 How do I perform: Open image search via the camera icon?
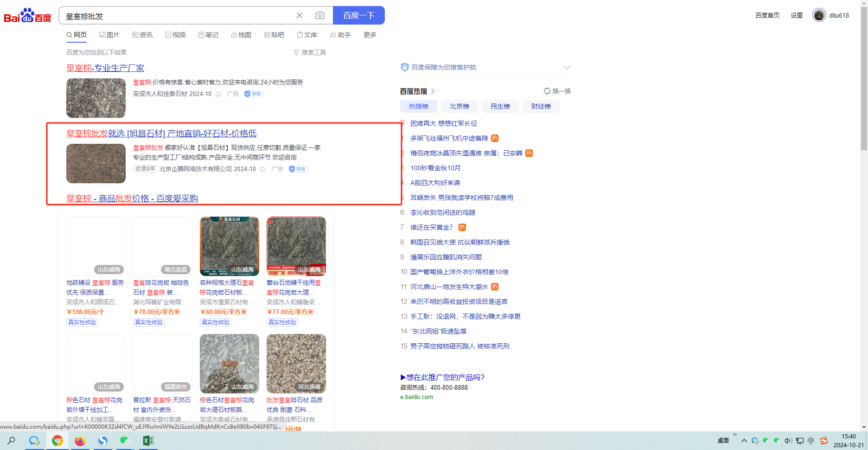pos(320,16)
